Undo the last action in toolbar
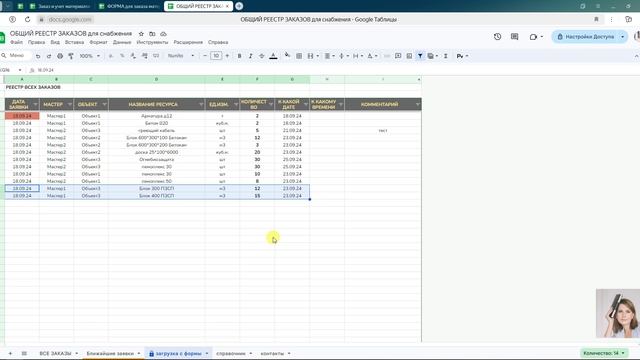 [x=38, y=56]
